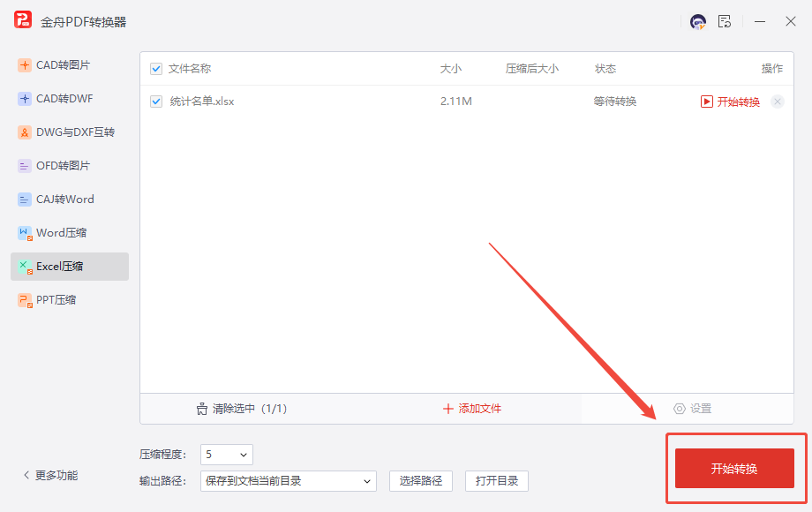Switch to the Word压缩 function
The width and height of the screenshot is (812, 512).
70,233
